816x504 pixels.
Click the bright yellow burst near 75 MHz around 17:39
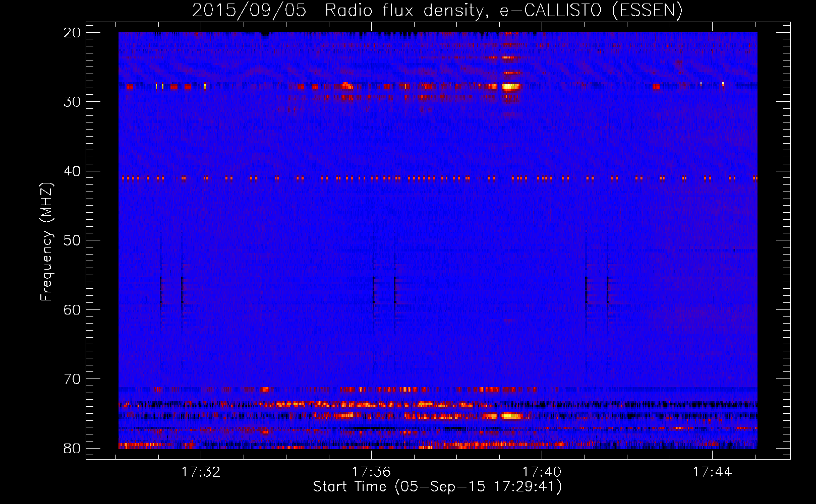tap(511, 416)
